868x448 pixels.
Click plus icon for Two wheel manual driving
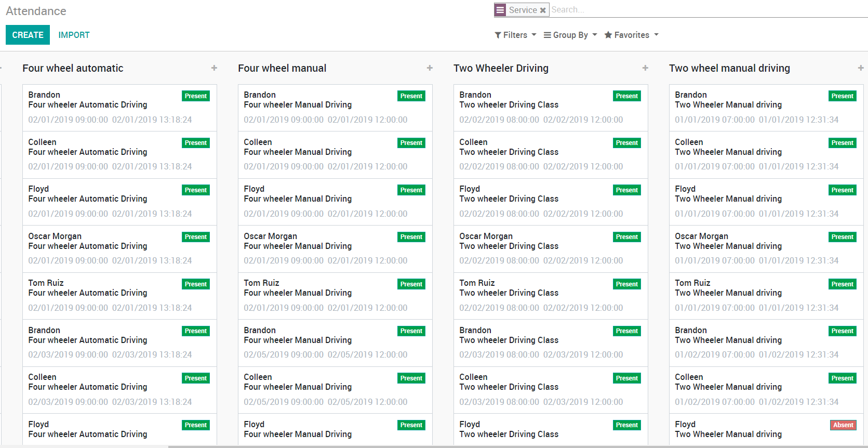pyautogui.click(x=860, y=68)
